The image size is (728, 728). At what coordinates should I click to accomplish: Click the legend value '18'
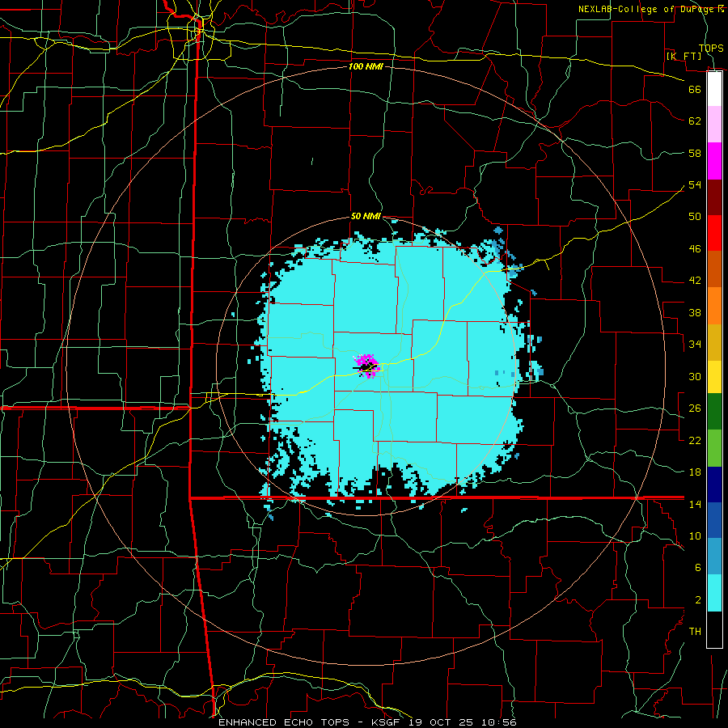[x=695, y=472]
